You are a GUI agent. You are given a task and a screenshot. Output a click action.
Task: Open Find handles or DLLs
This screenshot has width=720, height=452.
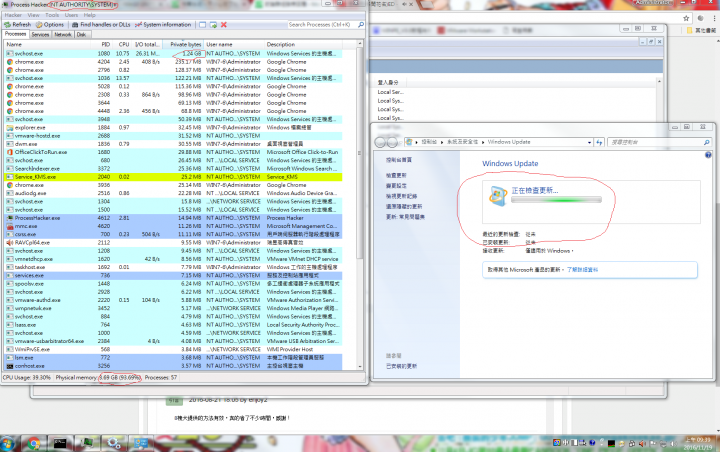tap(101, 24)
